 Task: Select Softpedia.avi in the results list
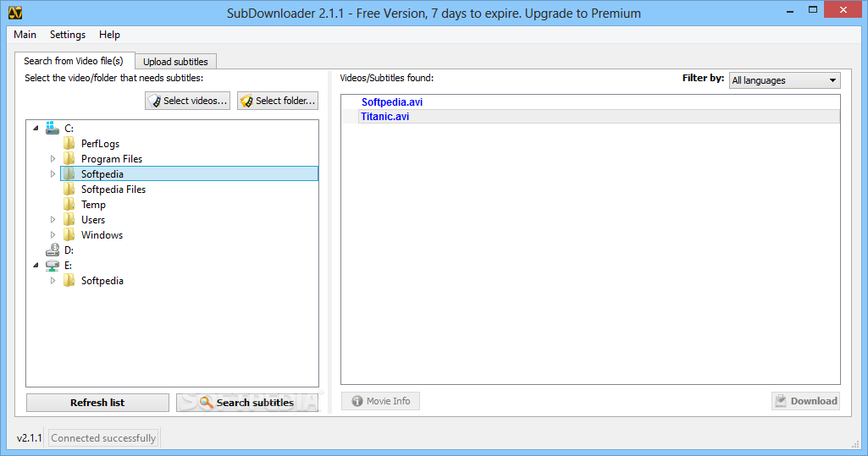(392, 102)
